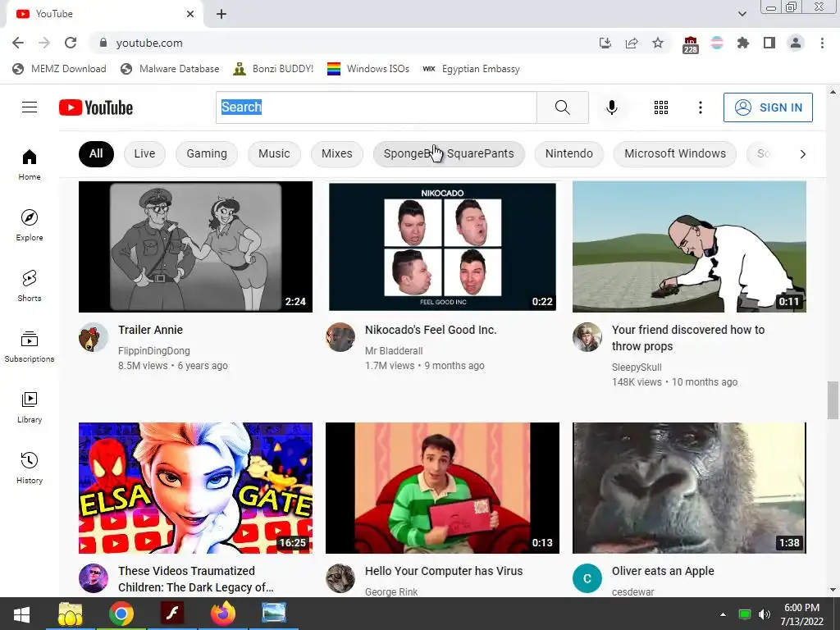This screenshot has height=630, width=840.
Task: Open Windows Start menu
Action: [x=21, y=614]
